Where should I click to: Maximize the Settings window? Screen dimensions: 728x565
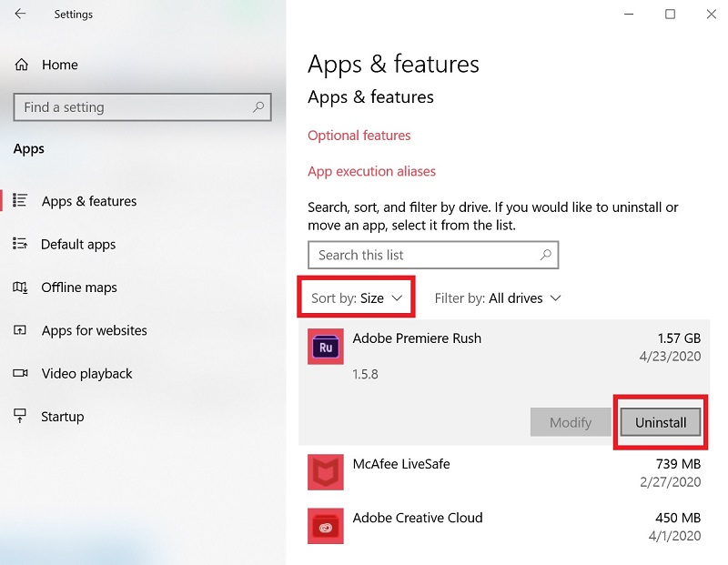[670, 14]
